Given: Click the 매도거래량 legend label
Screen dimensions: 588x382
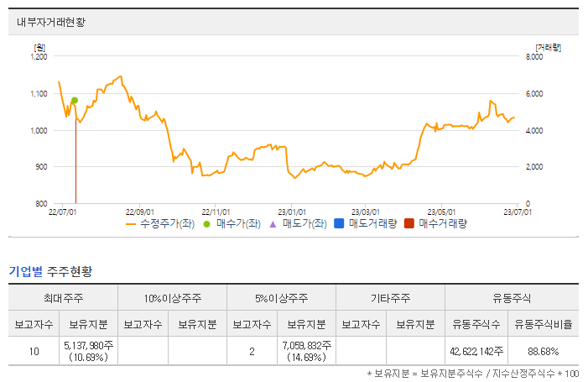Looking at the screenshot, I should coord(372,223).
